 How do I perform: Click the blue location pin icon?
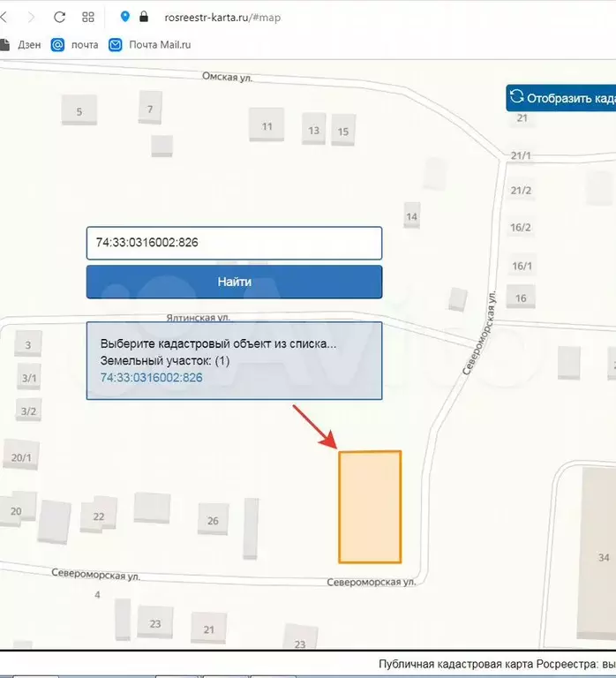pos(125,17)
